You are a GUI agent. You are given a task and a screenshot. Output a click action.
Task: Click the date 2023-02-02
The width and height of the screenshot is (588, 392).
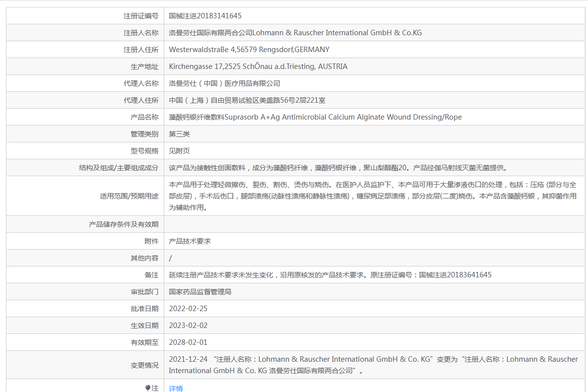pos(188,326)
